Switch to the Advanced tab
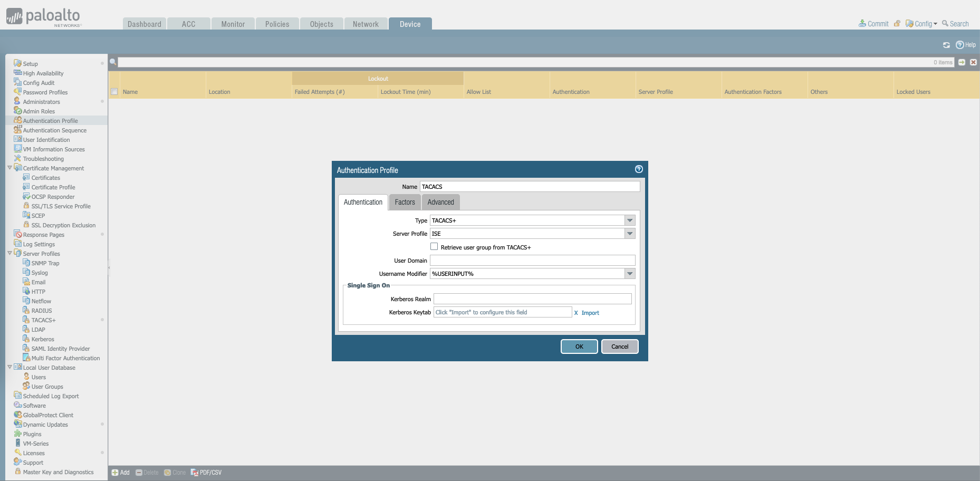This screenshot has width=980, height=481. [x=440, y=202]
